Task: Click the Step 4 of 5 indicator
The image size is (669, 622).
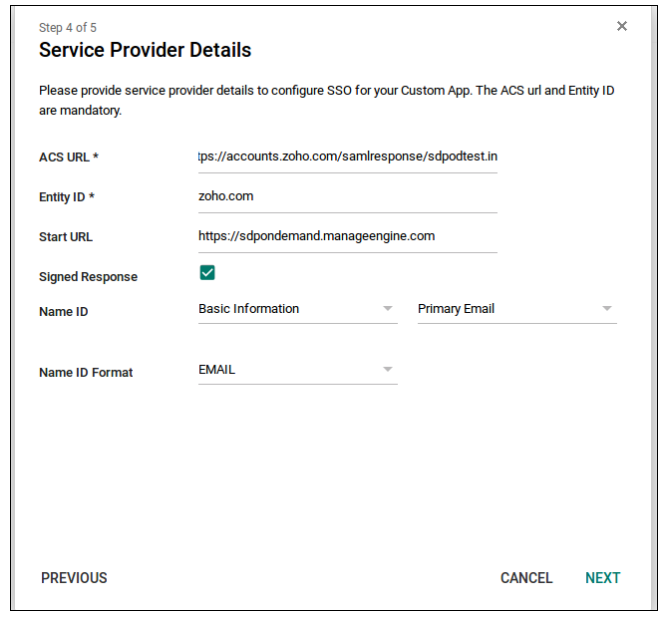Action: coord(68,28)
